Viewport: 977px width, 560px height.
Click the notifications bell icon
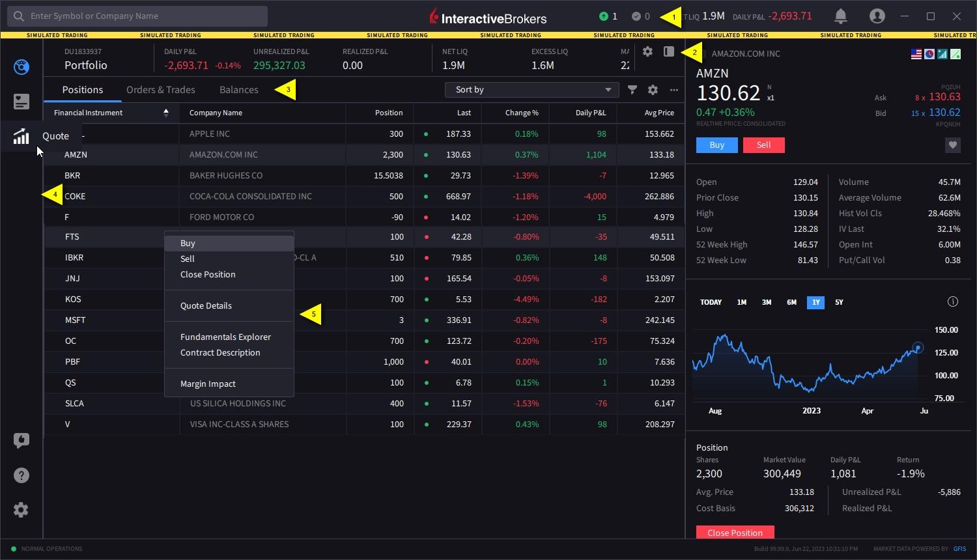pos(840,16)
